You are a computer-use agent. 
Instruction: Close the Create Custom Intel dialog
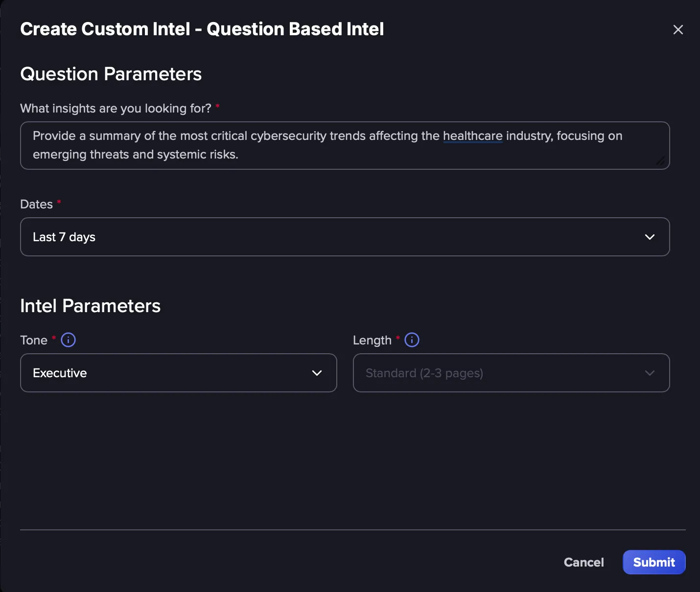[x=678, y=30]
